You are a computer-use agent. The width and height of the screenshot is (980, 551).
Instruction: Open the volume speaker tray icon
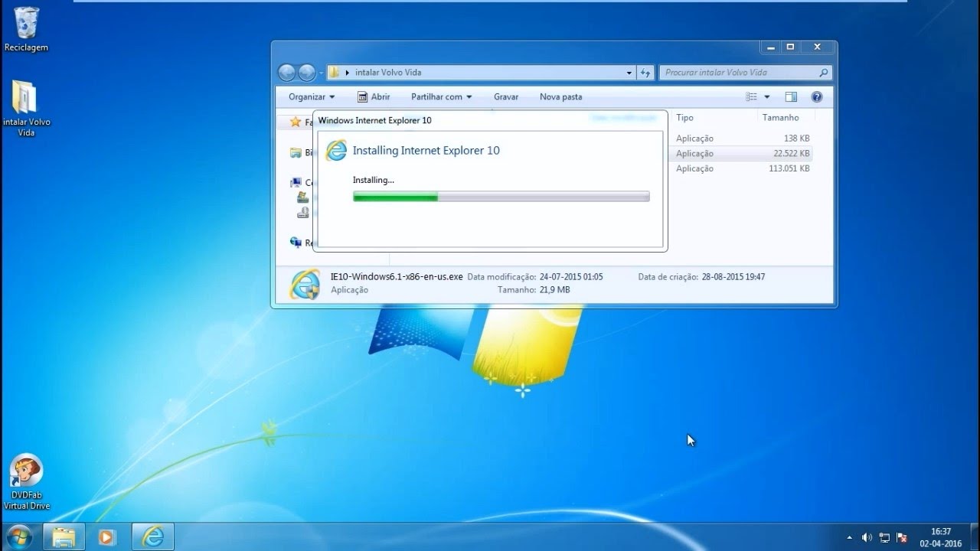867,537
